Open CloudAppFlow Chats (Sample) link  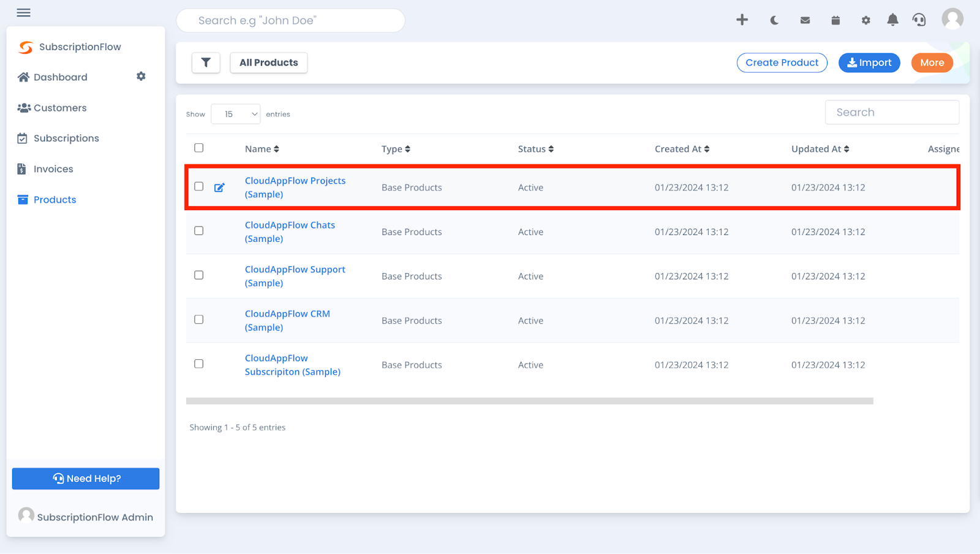click(290, 232)
